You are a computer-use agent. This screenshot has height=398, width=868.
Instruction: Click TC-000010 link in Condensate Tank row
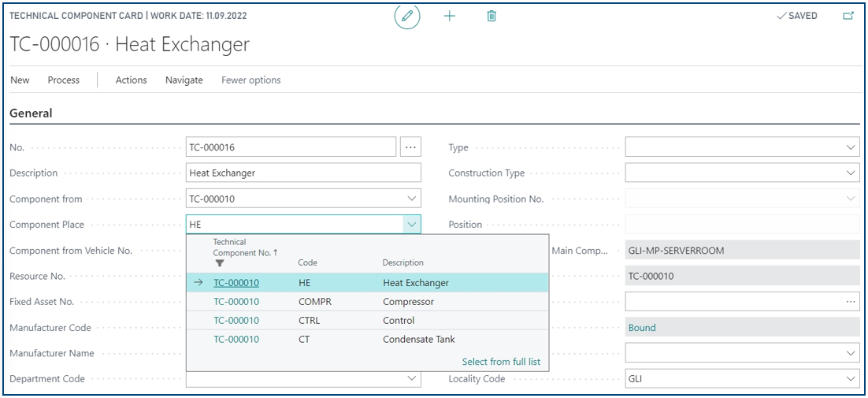tap(236, 339)
